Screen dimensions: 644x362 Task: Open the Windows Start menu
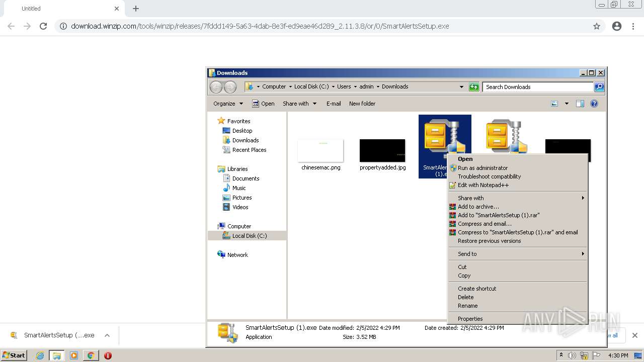pos(14,355)
